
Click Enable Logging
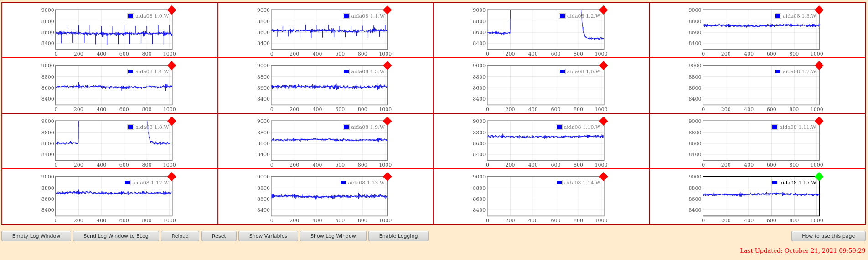tap(398, 236)
